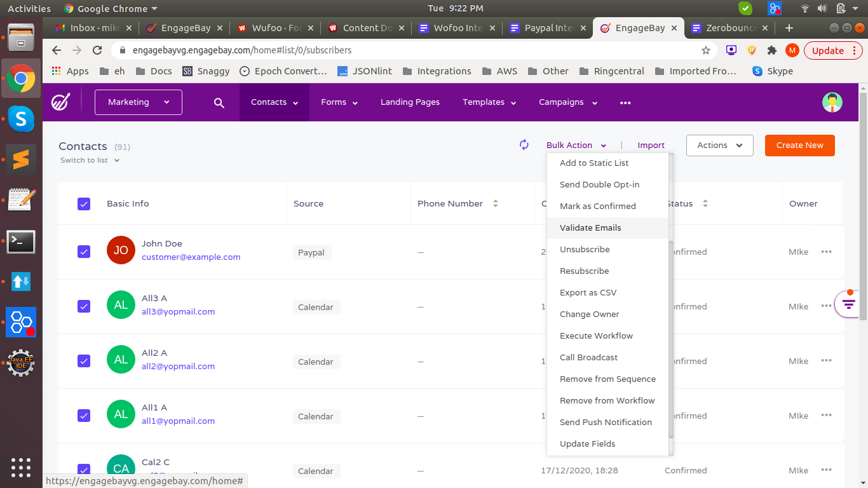Open more options for John Doe row
The image size is (868, 488).
pos(826,252)
